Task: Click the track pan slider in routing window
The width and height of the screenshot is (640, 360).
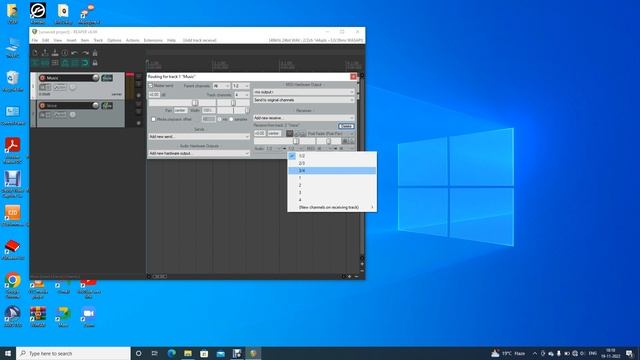Action: [233, 103]
